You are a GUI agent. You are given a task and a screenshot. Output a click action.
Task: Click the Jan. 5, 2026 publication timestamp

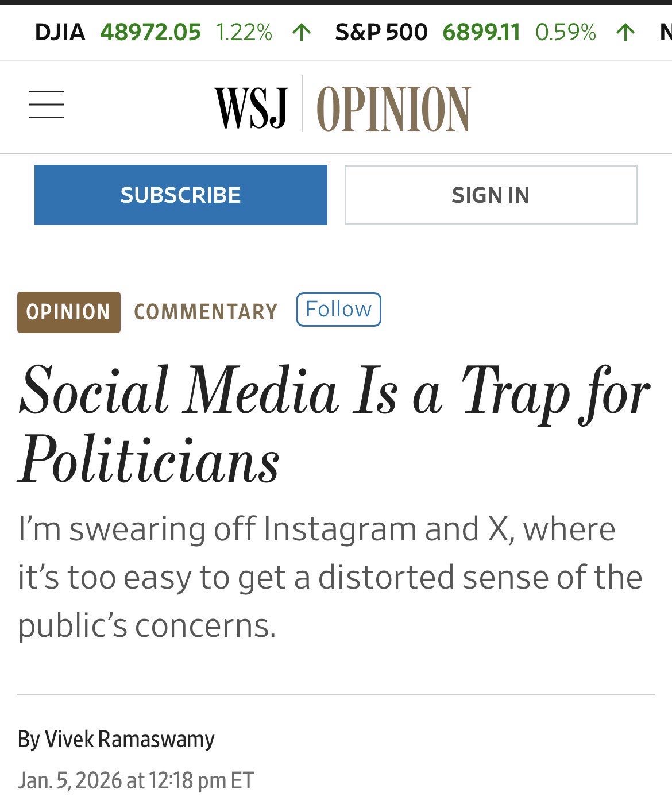[x=136, y=780]
